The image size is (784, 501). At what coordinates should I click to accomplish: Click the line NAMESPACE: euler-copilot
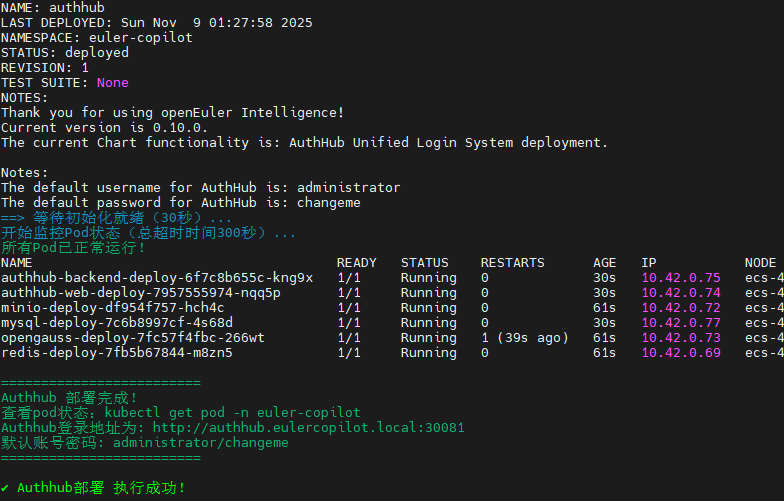[96, 38]
